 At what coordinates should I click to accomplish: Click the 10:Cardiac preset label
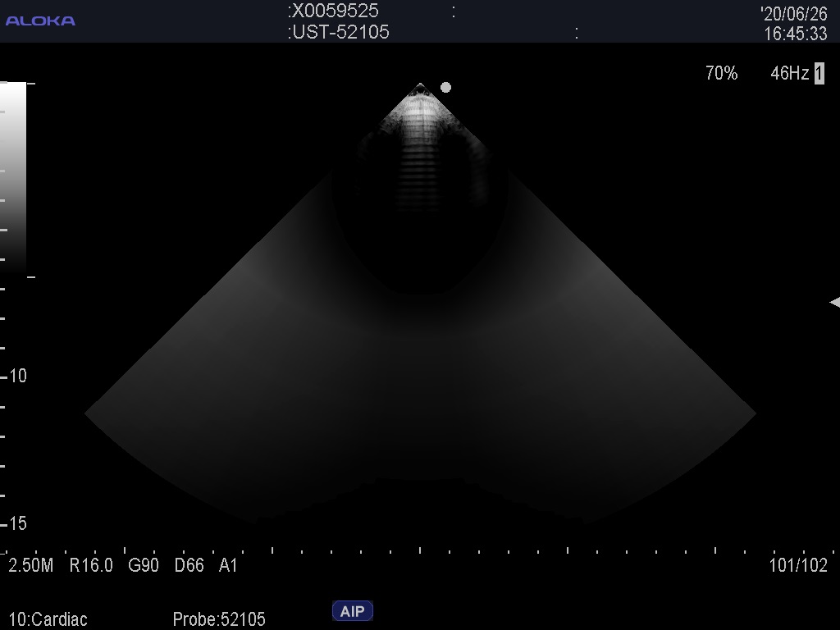(48, 619)
